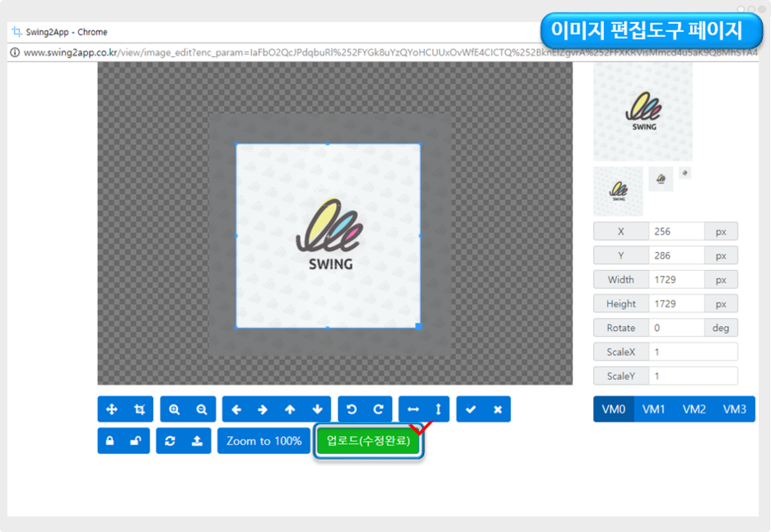Click the tiniest preview thumbnail
The height and width of the screenshot is (532, 771).
coord(685,173)
